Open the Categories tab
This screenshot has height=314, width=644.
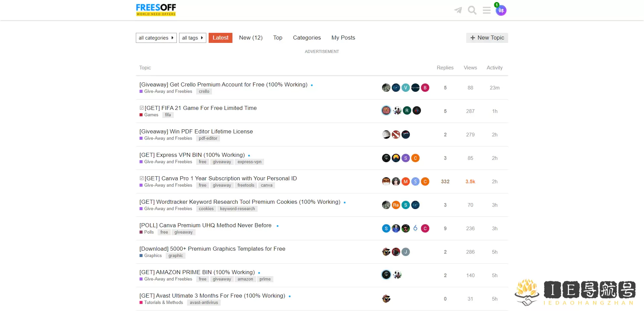(x=307, y=38)
